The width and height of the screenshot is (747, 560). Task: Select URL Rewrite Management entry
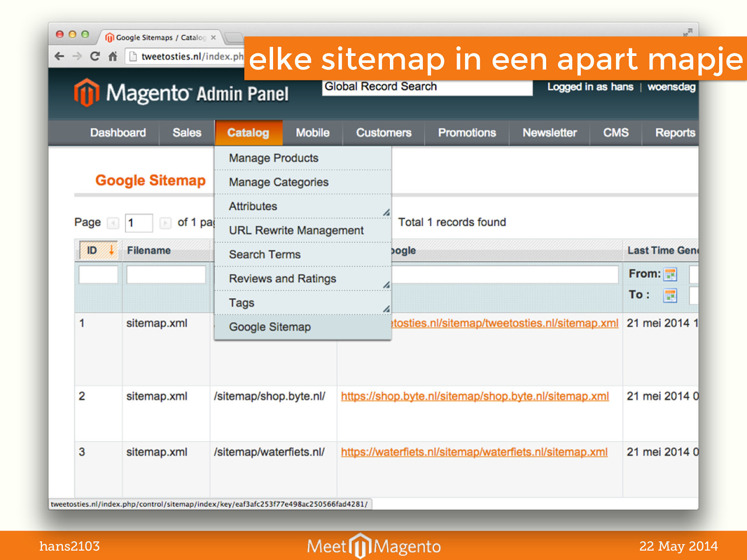click(x=303, y=231)
